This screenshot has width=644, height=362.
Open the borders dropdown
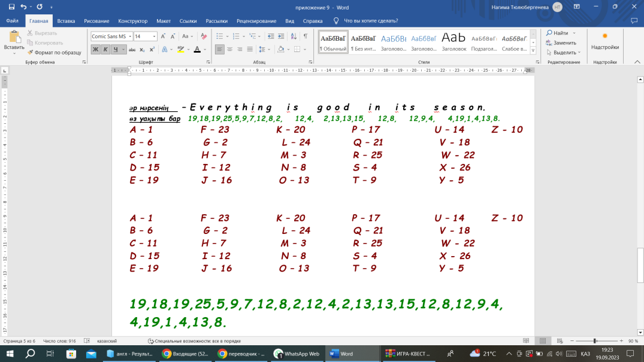pos(305,49)
